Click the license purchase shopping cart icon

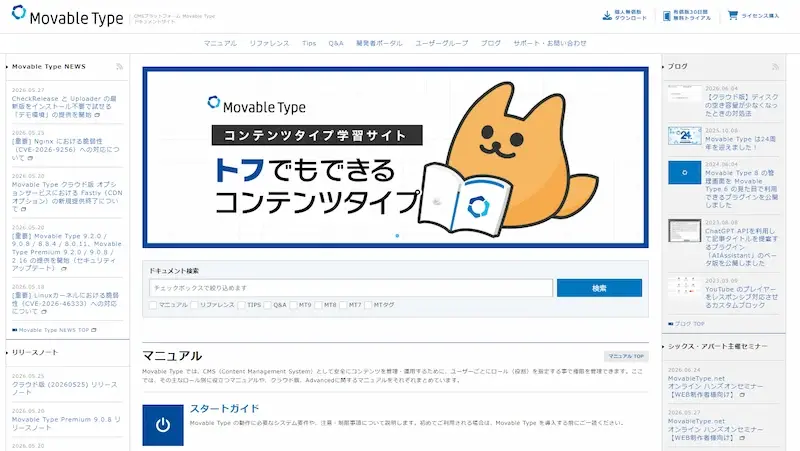coord(733,15)
